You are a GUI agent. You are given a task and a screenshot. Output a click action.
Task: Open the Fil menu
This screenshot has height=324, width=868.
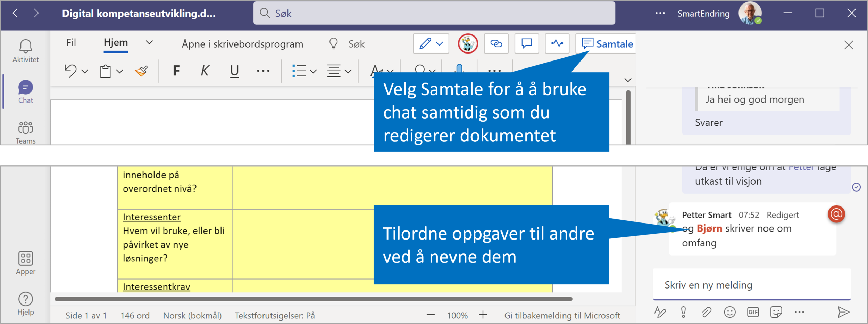coord(71,43)
